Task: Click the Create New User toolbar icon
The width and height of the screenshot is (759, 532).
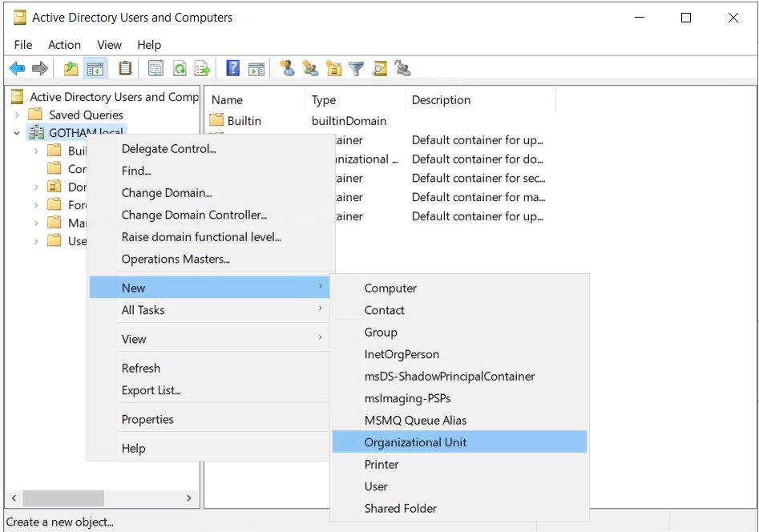Action: tap(287, 69)
